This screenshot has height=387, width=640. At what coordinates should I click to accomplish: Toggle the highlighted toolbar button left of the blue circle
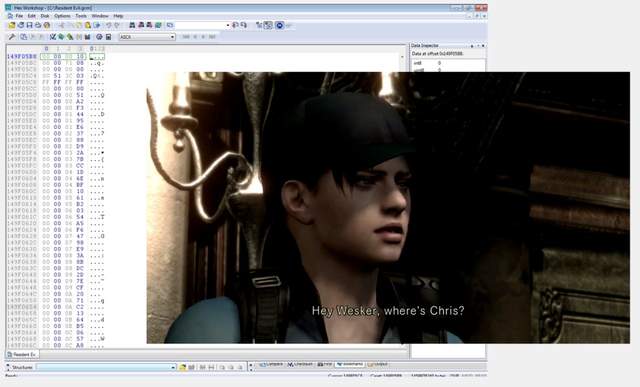pos(268,25)
